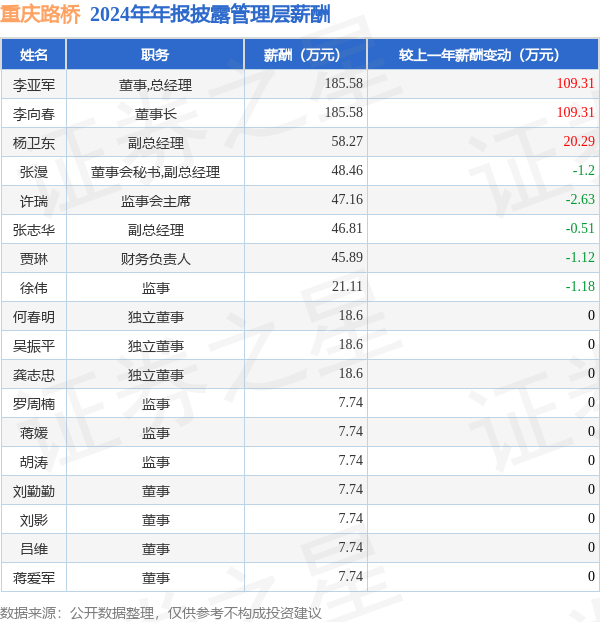Click the 数据来源 footer disclaimer text

pos(161,613)
